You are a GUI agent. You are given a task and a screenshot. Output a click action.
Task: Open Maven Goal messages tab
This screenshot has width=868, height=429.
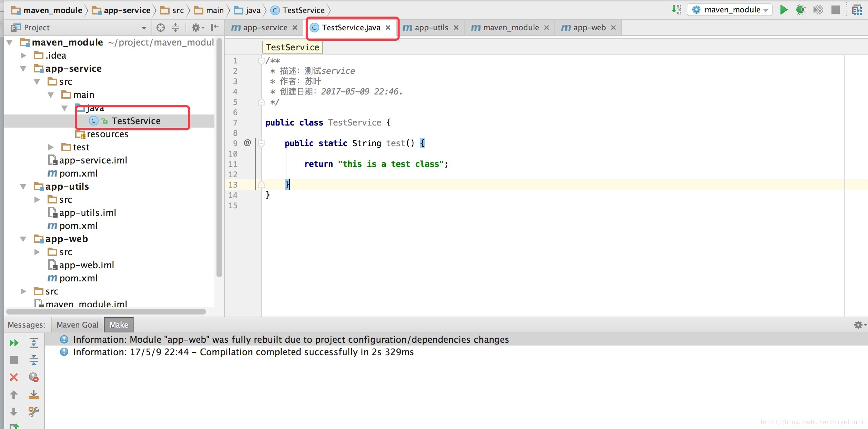coord(78,325)
